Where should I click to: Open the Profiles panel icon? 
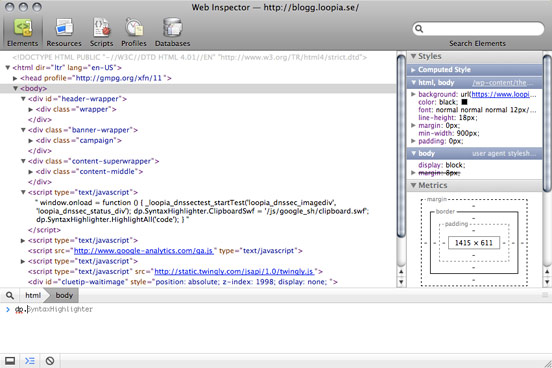[x=134, y=27]
